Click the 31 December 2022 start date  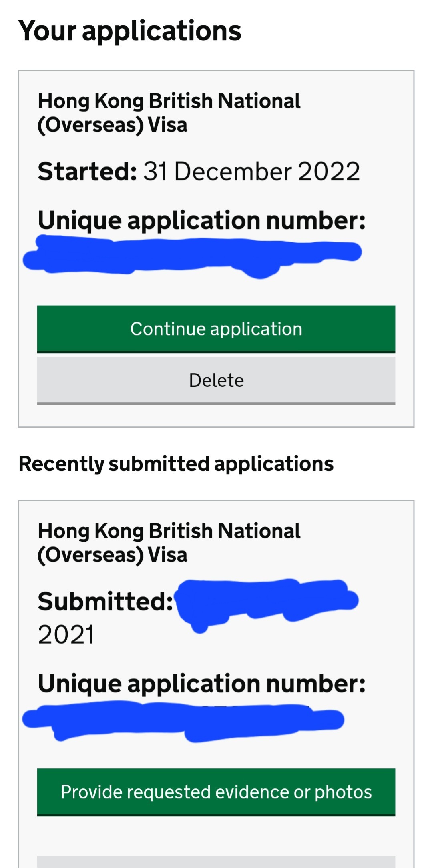pyautogui.click(x=251, y=172)
